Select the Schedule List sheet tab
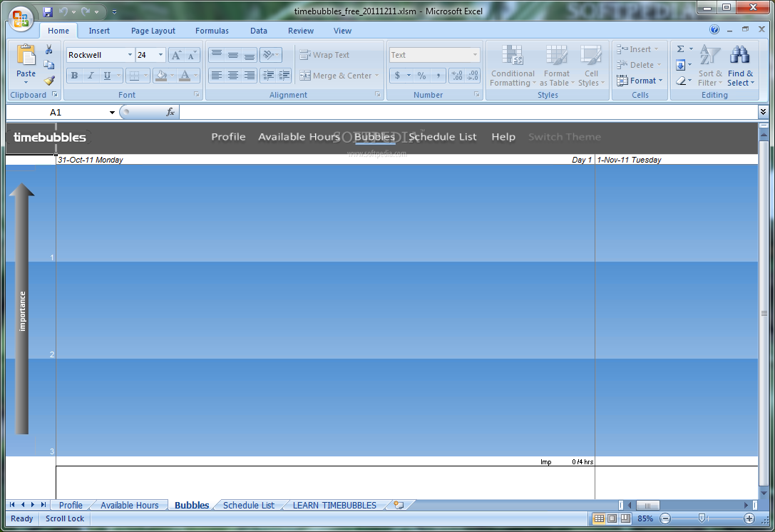This screenshot has width=775, height=532. coord(249,506)
